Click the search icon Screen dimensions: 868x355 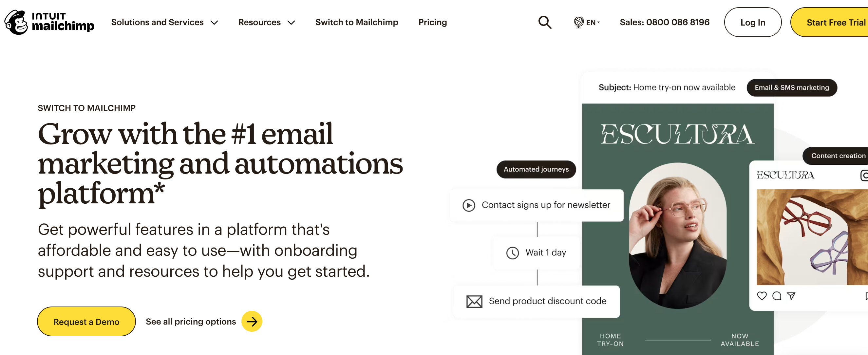(545, 23)
